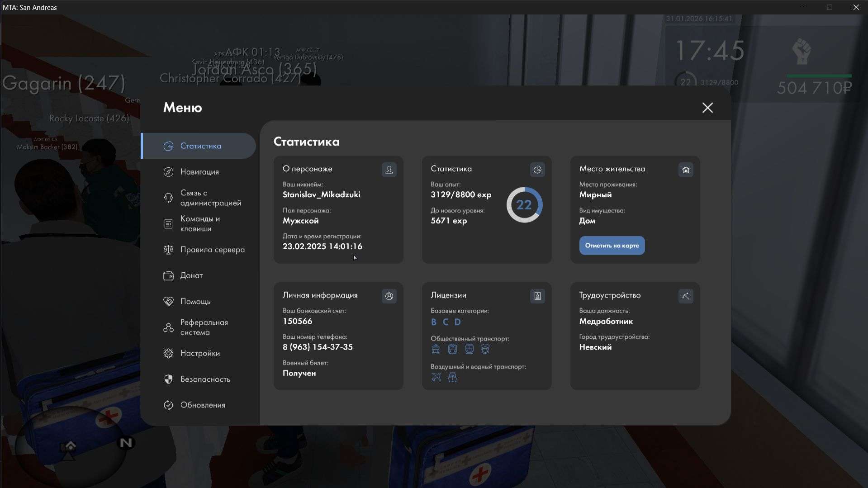Click the hammer icon in Трудоустройство card
The width and height of the screenshot is (868, 488).
pos(686,296)
